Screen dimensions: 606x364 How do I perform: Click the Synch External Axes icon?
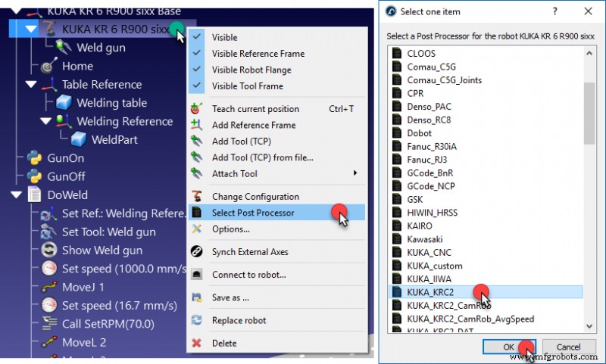coord(197,252)
